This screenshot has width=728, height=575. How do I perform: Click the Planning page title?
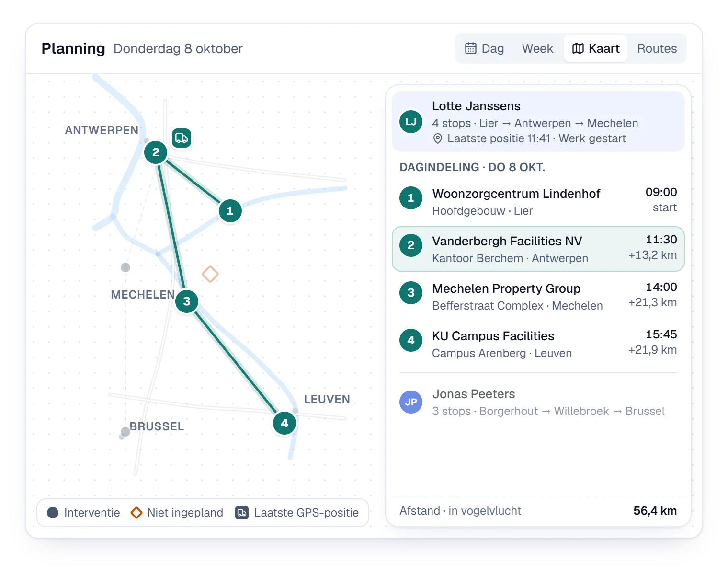(x=73, y=48)
